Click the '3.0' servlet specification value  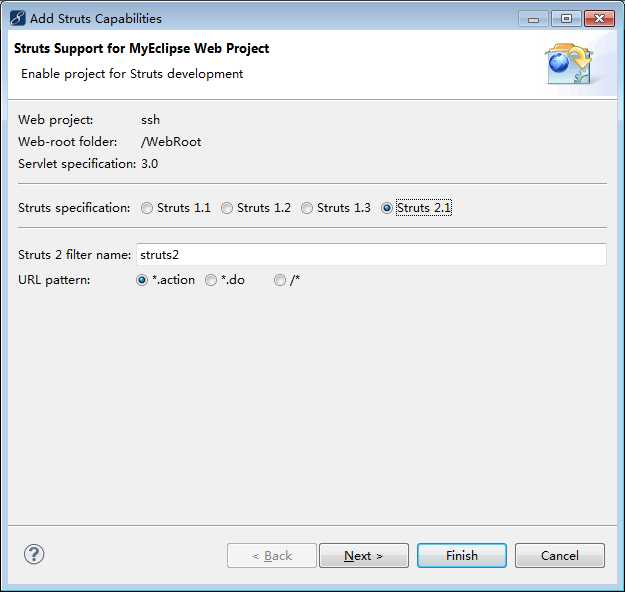click(x=149, y=164)
